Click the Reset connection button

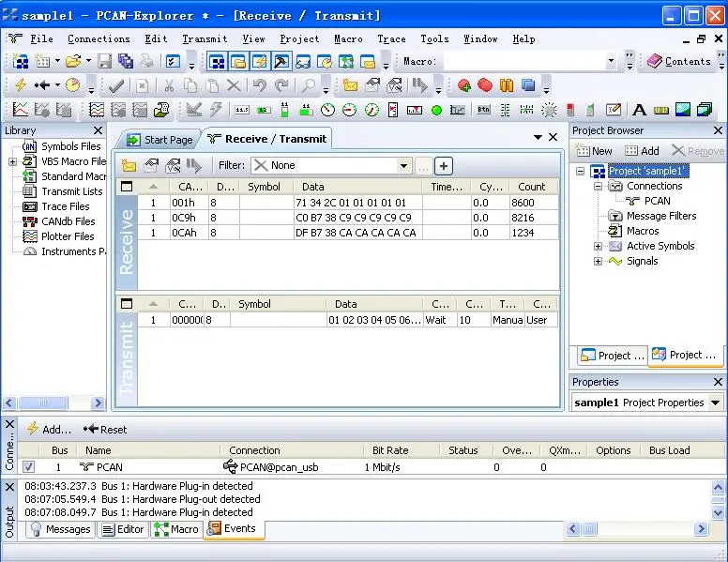pyautogui.click(x=105, y=429)
